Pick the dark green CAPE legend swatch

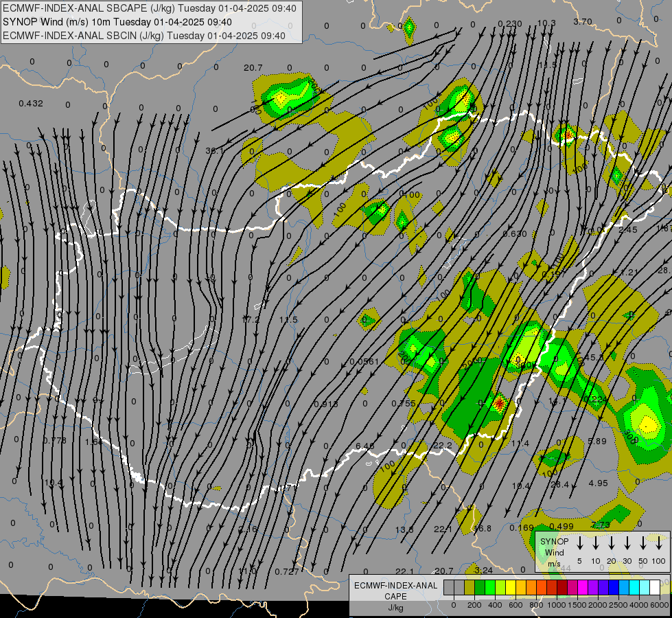point(480,587)
